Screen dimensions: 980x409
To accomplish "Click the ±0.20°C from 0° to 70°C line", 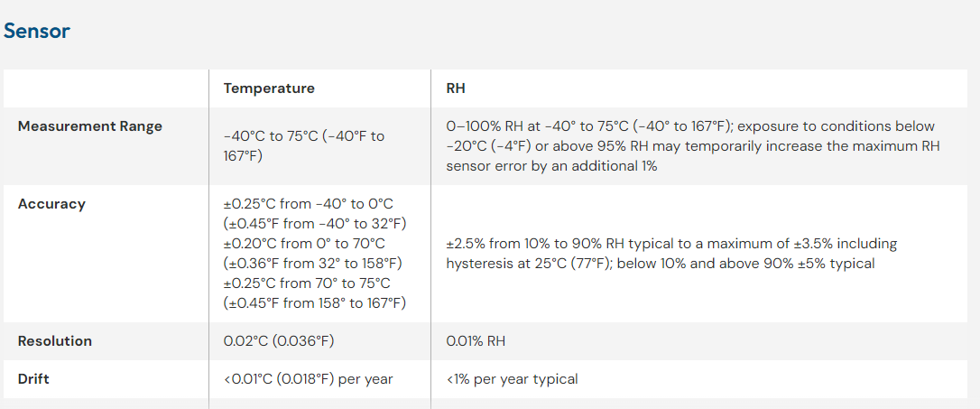I will pos(304,244).
